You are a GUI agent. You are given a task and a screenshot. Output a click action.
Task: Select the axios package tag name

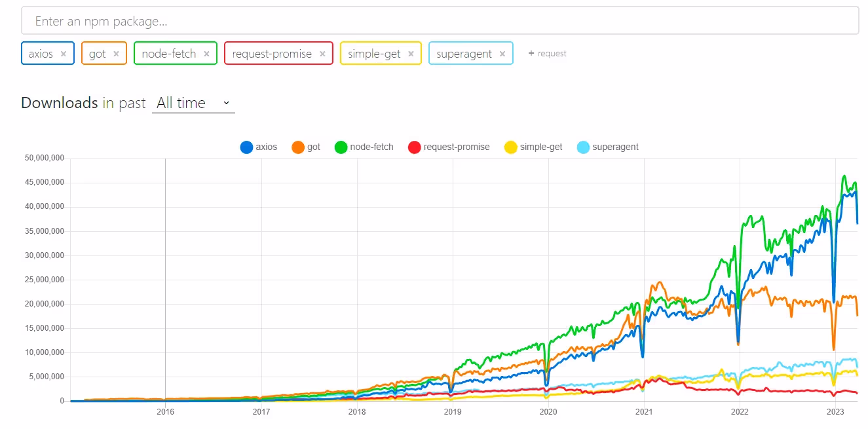(x=41, y=54)
